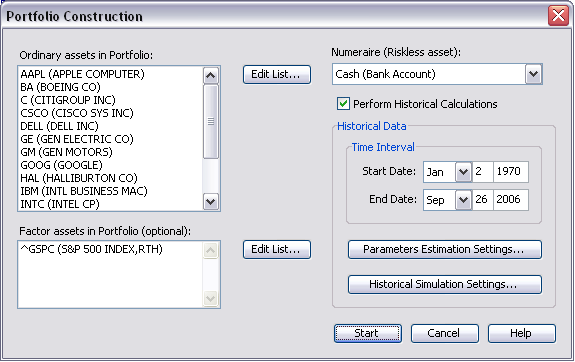The image size is (575, 362).
Task: Open Parameters Estimation Settings
Action: pos(444,249)
